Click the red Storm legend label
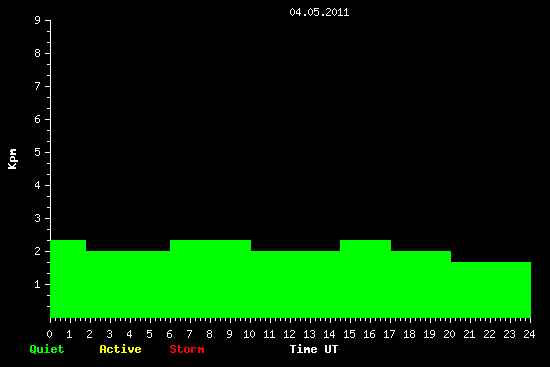This screenshot has width=550, height=367. (x=187, y=349)
